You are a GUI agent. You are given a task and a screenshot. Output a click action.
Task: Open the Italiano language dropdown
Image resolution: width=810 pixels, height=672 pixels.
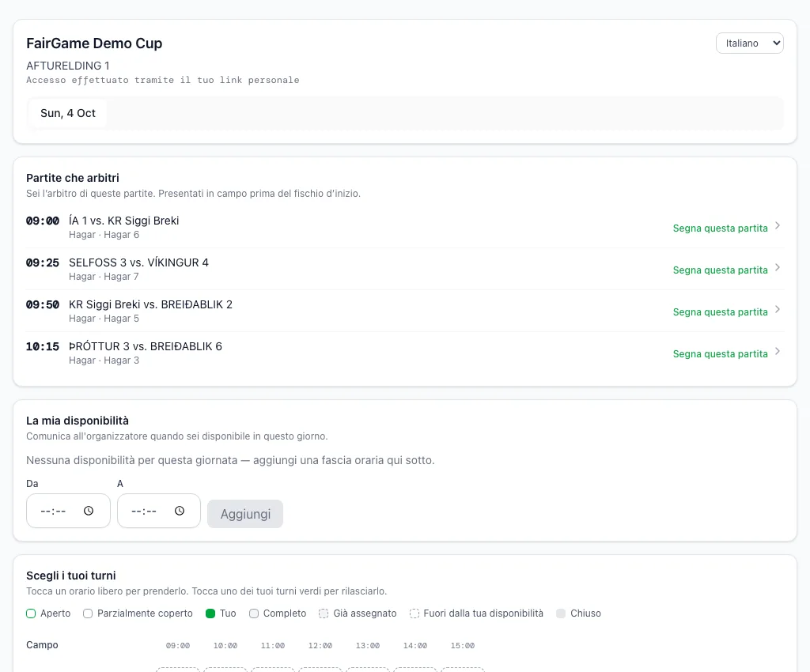(750, 43)
